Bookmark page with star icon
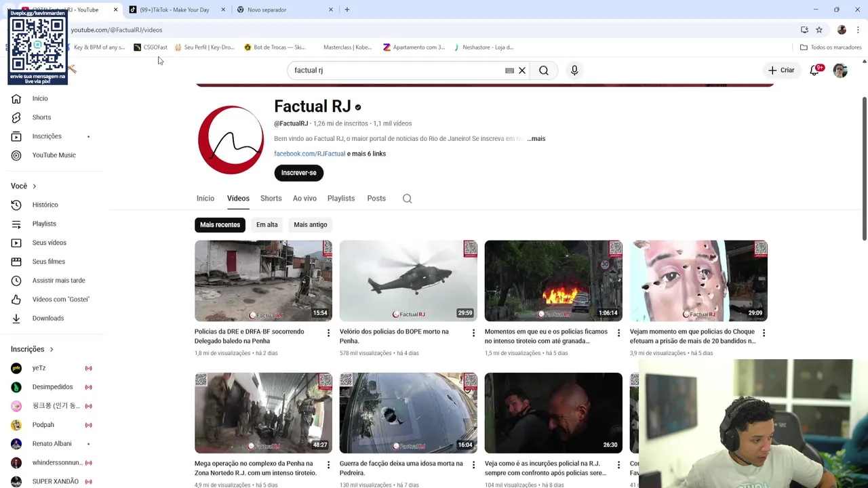The image size is (868, 488). coord(819,30)
